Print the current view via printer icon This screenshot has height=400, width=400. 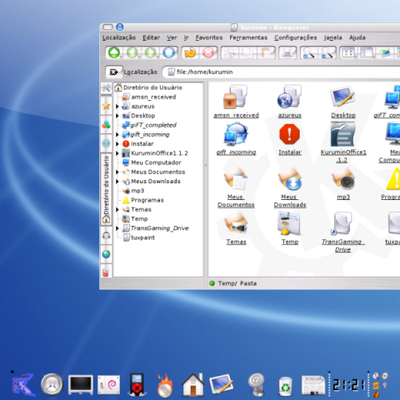288,53
